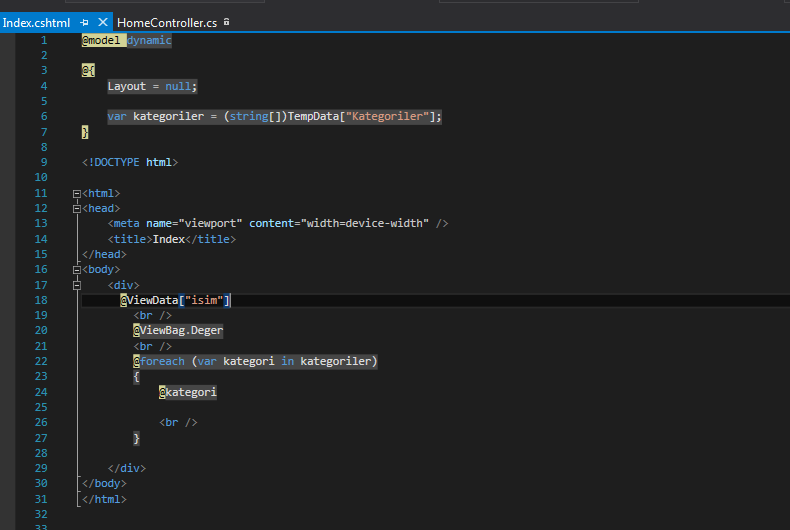Screen dimensions: 790x530
Task: Click the </div> closing tag
Action: (126, 468)
